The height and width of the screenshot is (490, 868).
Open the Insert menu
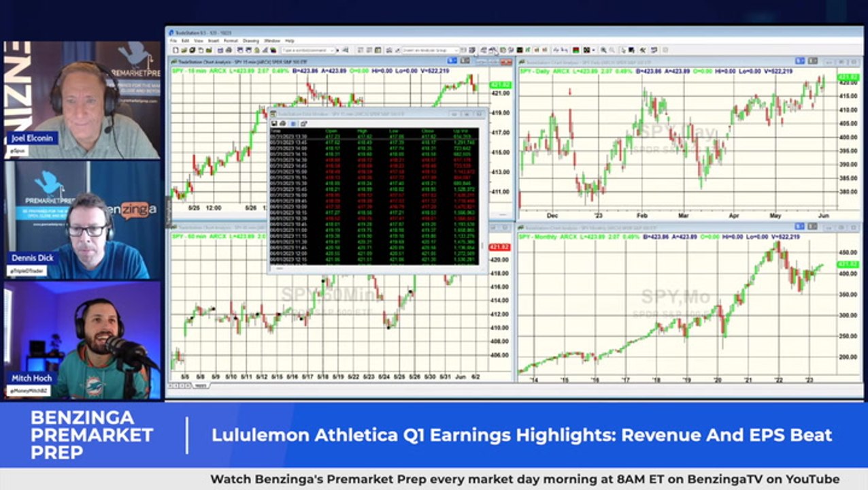[x=213, y=40]
